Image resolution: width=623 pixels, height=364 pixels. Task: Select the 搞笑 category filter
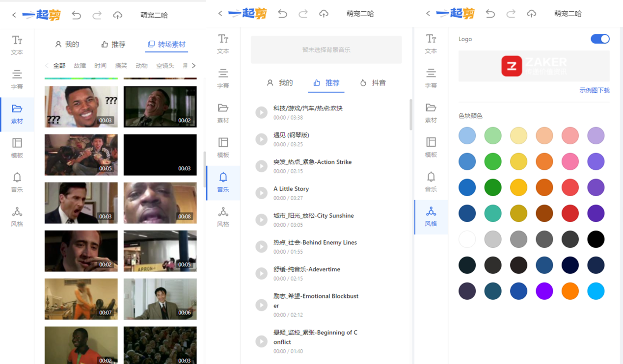(x=121, y=66)
